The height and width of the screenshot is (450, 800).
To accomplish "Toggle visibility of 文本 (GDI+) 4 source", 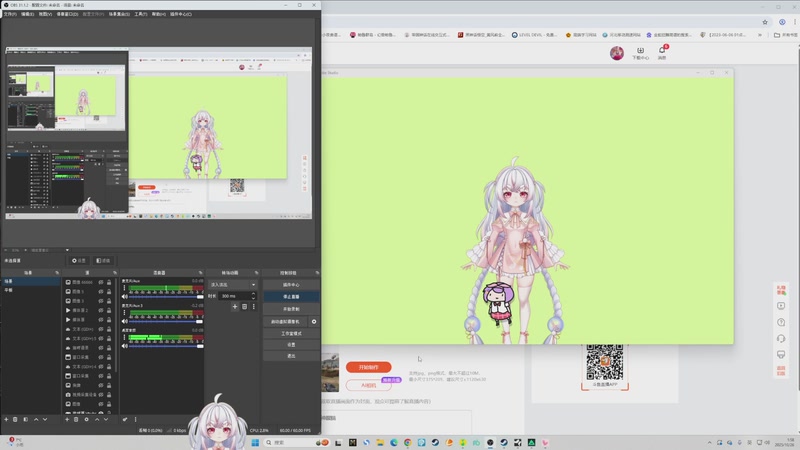I will coord(101,366).
